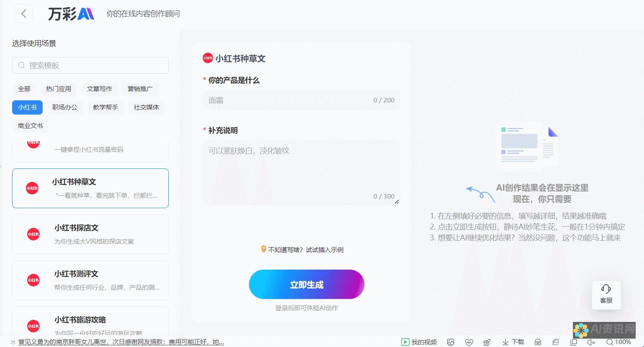
Task: Open the 小红书测评文 template card
Action: click(x=90, y=280)
